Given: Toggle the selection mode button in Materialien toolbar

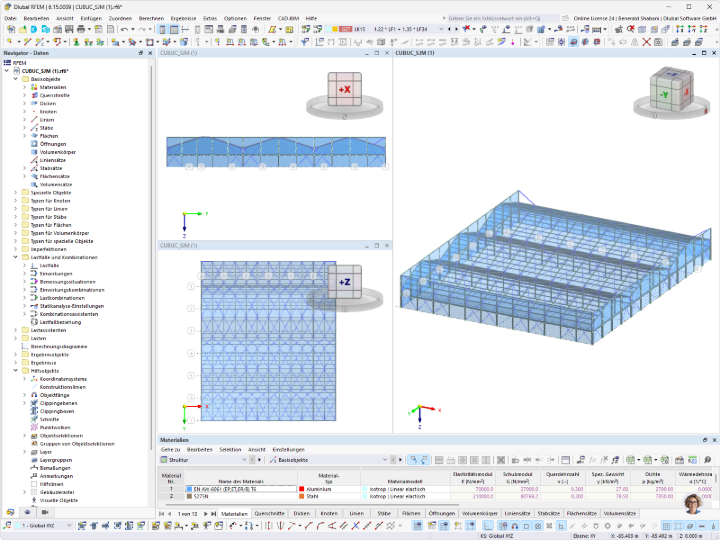Looking at the screenshot, I should point(413,460).
